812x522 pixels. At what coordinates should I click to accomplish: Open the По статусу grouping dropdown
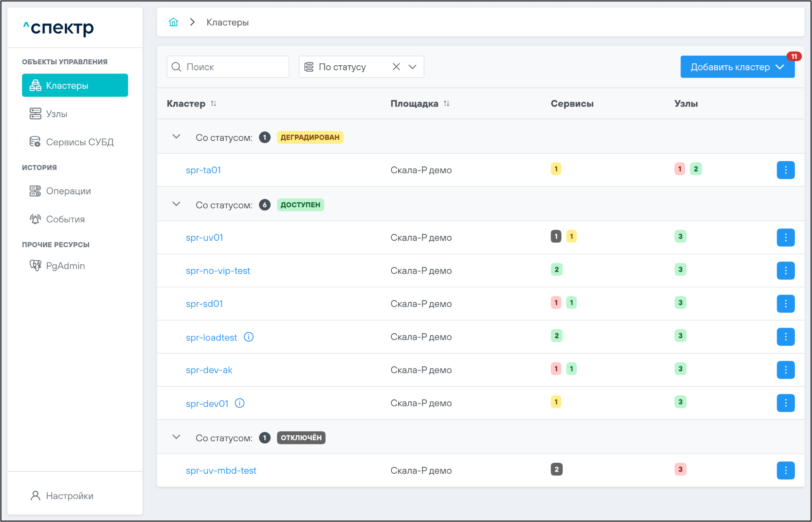[x=412, y=67]
